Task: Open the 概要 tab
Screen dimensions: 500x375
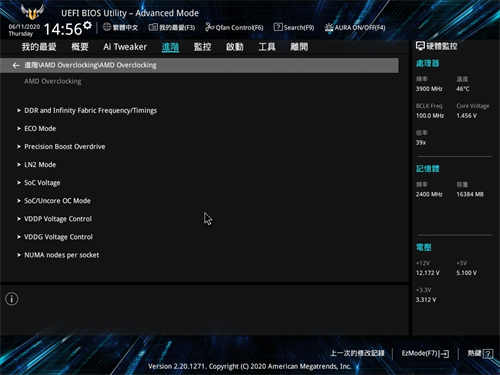Action: (80, 47)
